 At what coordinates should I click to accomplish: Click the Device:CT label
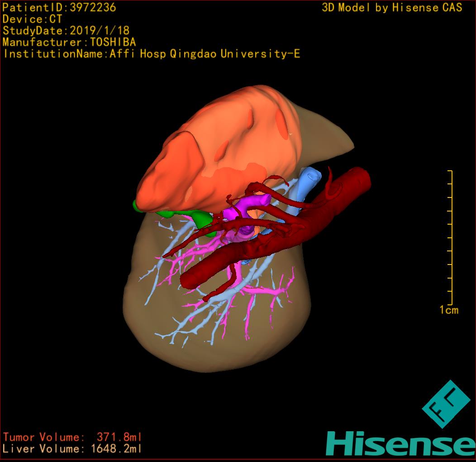[x=32, y=19]
